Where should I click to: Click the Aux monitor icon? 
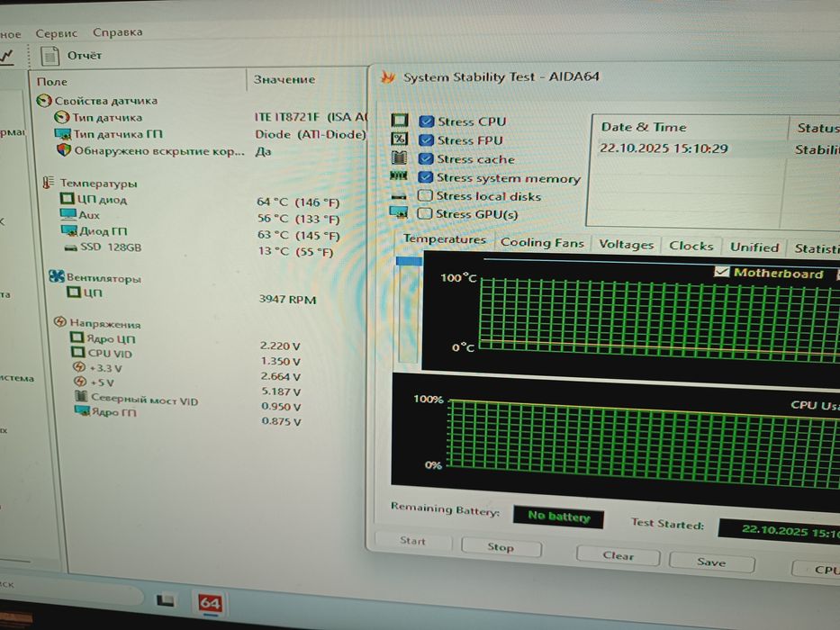68,214
